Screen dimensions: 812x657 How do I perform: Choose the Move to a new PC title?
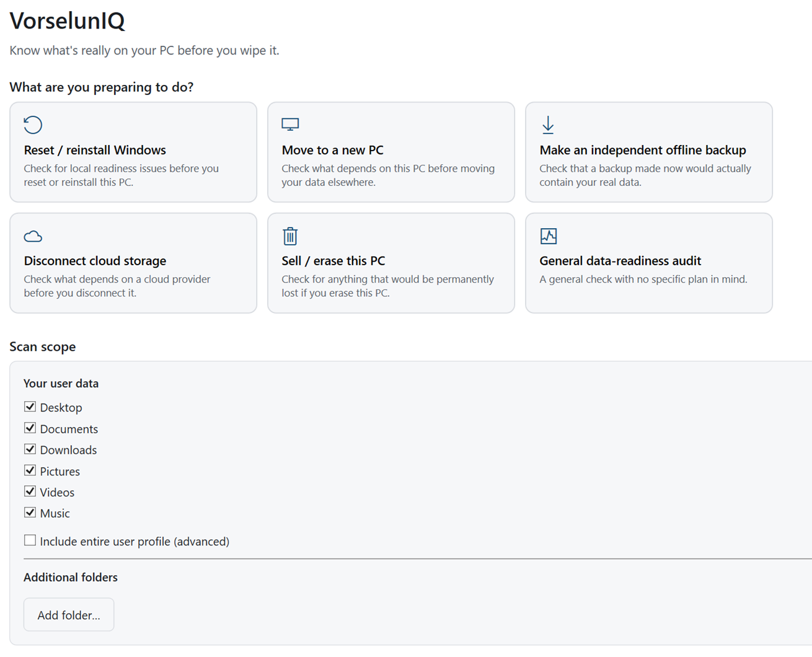tap(333, 150)
